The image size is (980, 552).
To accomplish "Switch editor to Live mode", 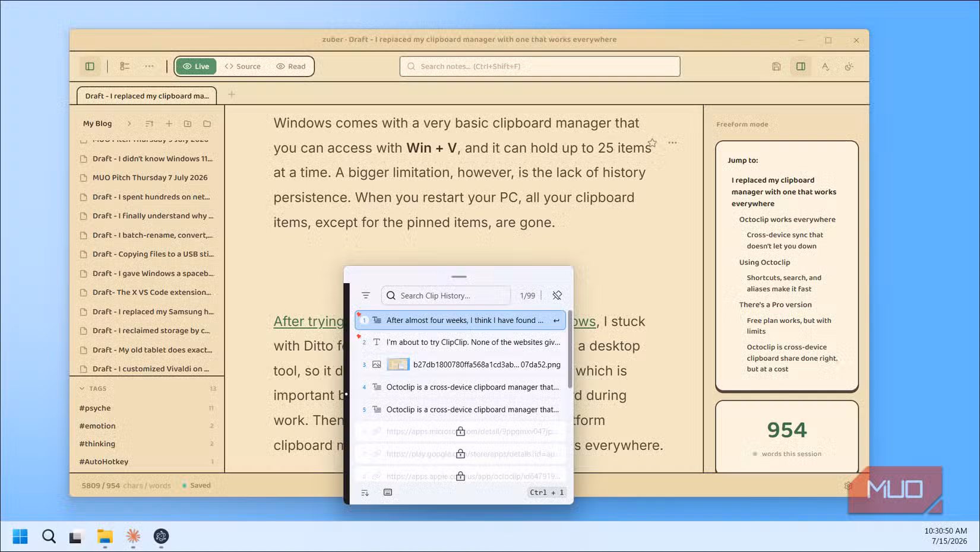I will pos(196,66).
